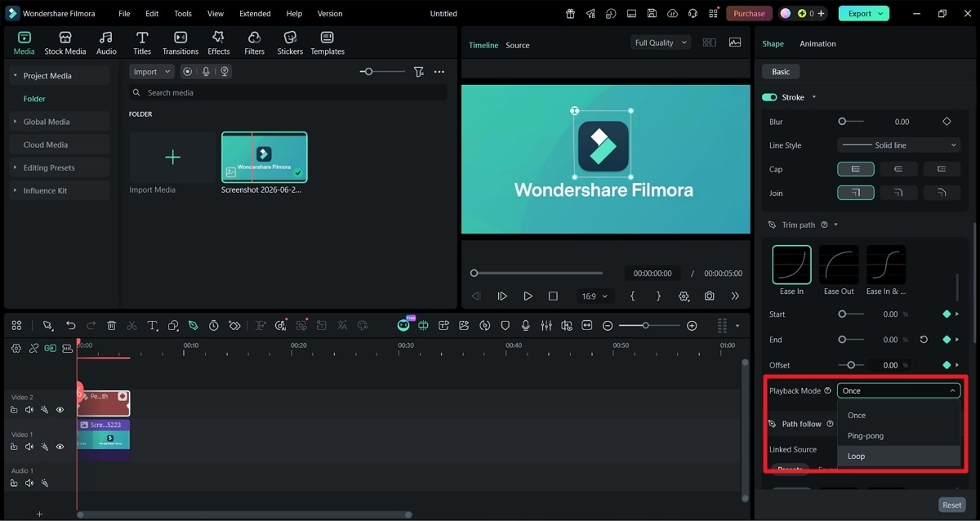This screenshot has width=980, height=521.
Task: Click the mark in brace icon
Action: click(x=632, y=296)
